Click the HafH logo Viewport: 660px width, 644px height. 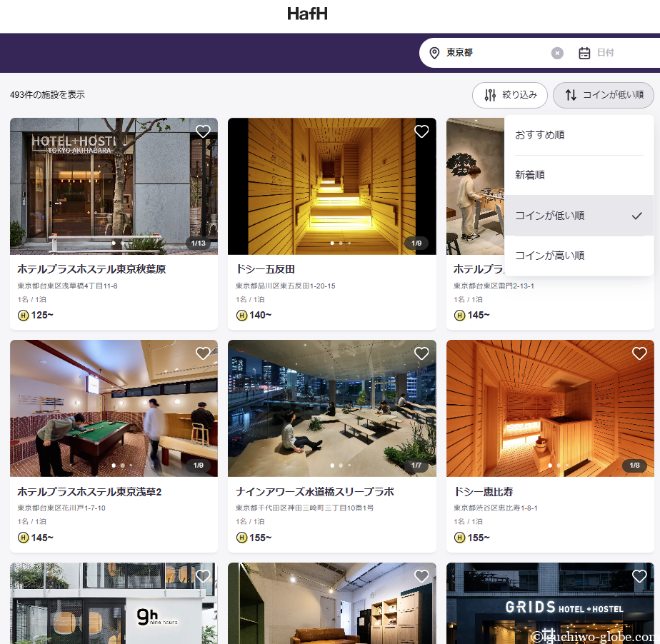pyautogui.click(x=307, y=14)
